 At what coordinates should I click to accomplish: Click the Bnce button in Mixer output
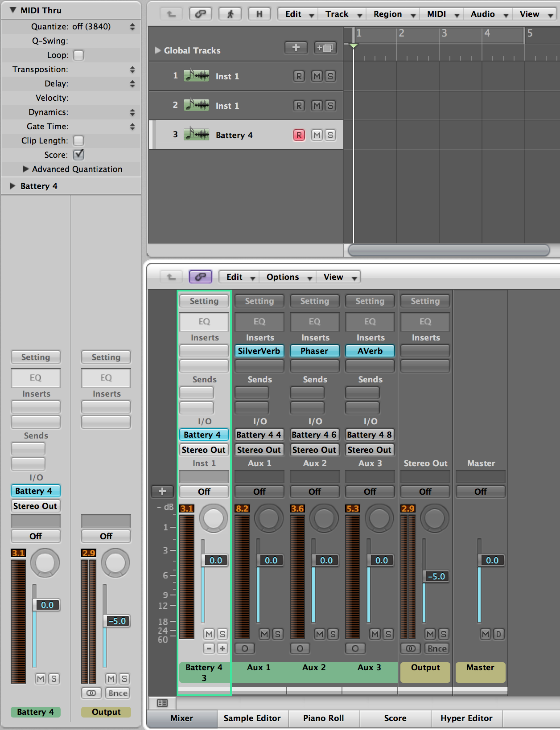(x=436, y=648)
